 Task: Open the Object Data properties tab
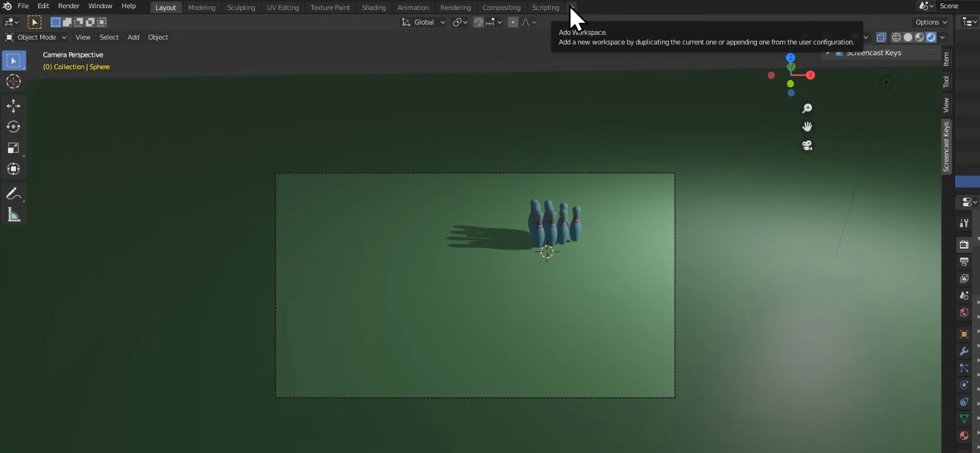[964, 419]
